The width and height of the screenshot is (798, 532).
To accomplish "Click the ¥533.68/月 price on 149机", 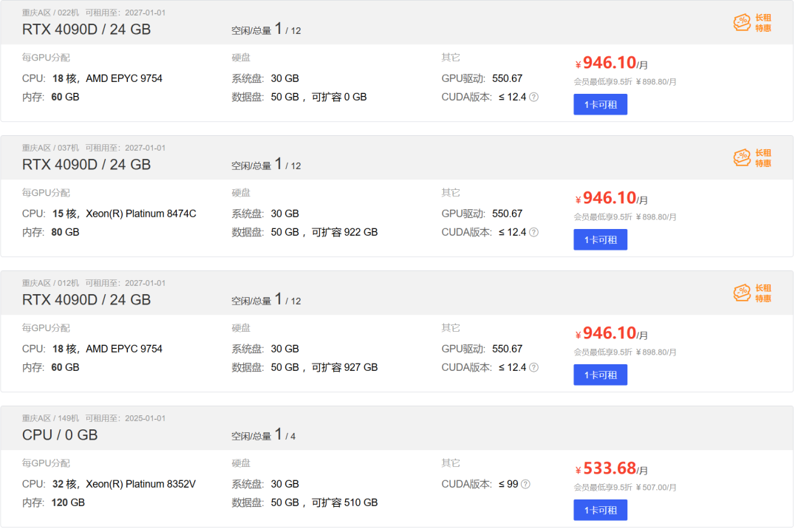I will pyautogui.click(x=611, y=468).
